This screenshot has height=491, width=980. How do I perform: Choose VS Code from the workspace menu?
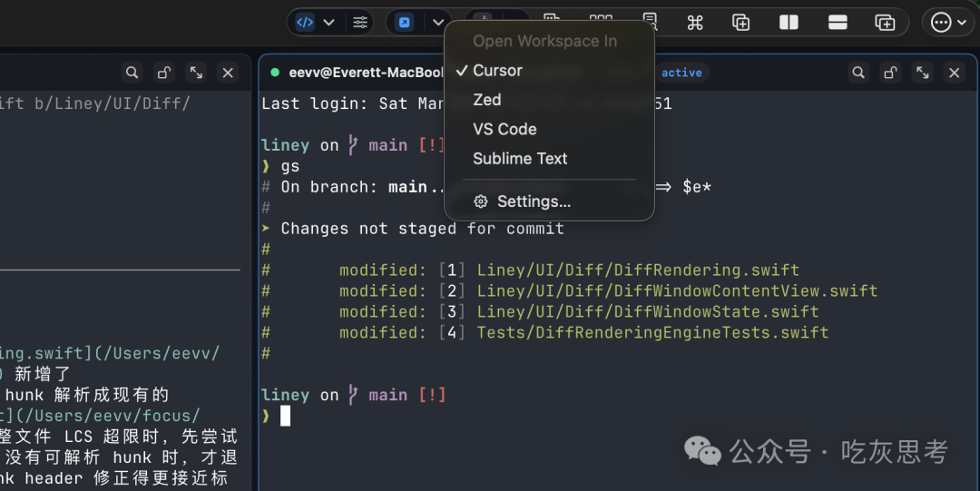505,129
